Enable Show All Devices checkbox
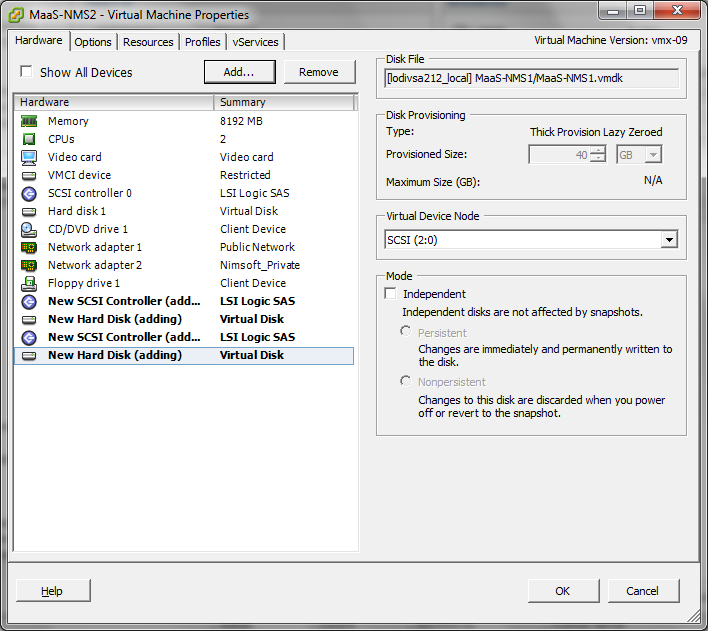The width and height of the screenshot is (708, 631). 26,71
